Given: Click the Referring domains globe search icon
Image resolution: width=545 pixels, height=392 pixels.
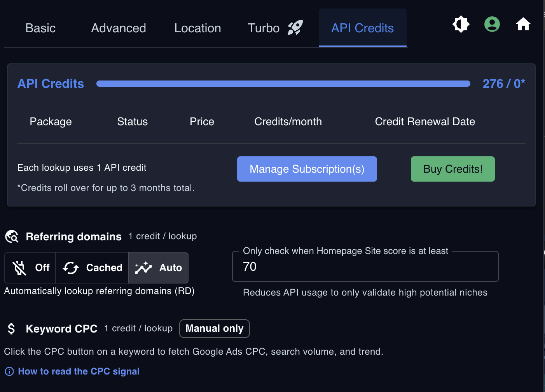Looking at the screenshot, I should click(x=12, y=236).
